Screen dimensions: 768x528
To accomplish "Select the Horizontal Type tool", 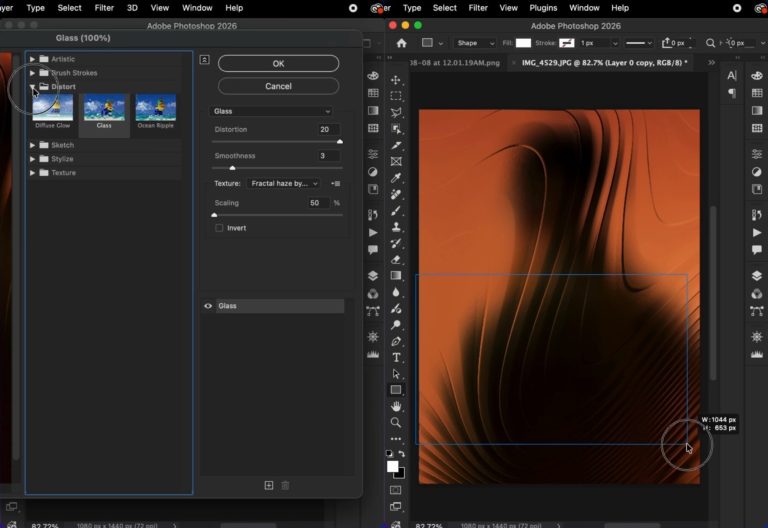I will pyautogui.click(x=396, y=358).
